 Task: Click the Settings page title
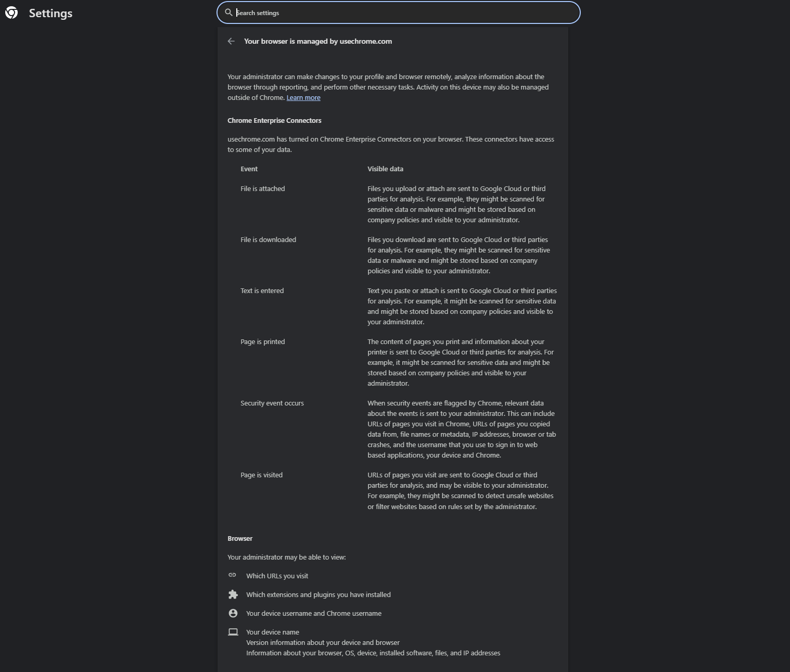click(x=50, y=14)
